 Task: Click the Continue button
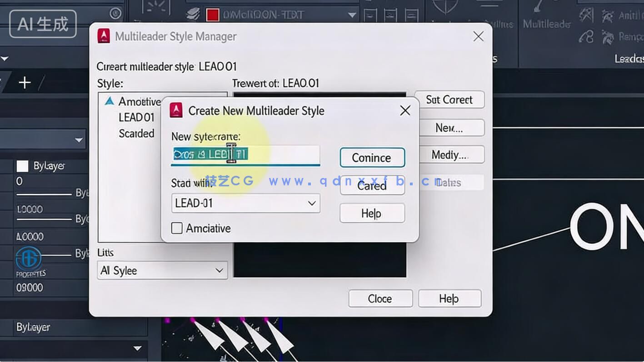pyautogui.click(x=372, y=158)
